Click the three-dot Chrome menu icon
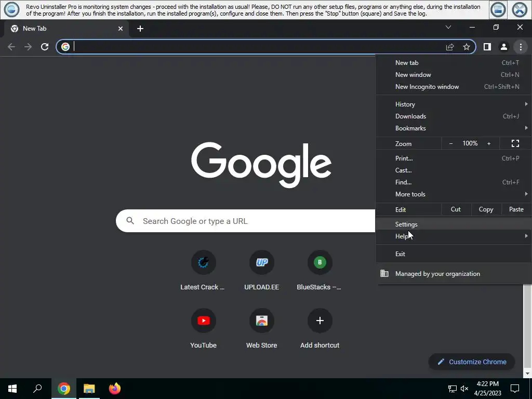Image resolution: width=532 pixels, height=399 pixels. coord(521,47)
